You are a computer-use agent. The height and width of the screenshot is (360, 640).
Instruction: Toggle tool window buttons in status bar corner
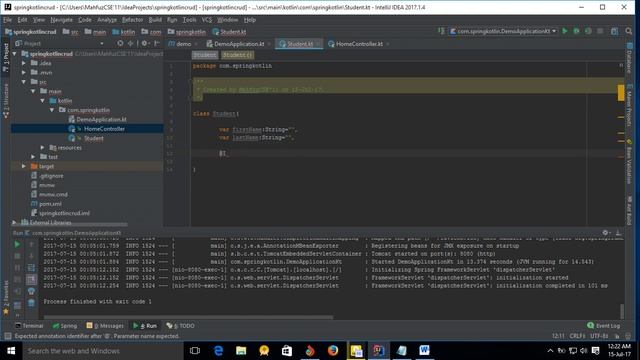[7, 336]
